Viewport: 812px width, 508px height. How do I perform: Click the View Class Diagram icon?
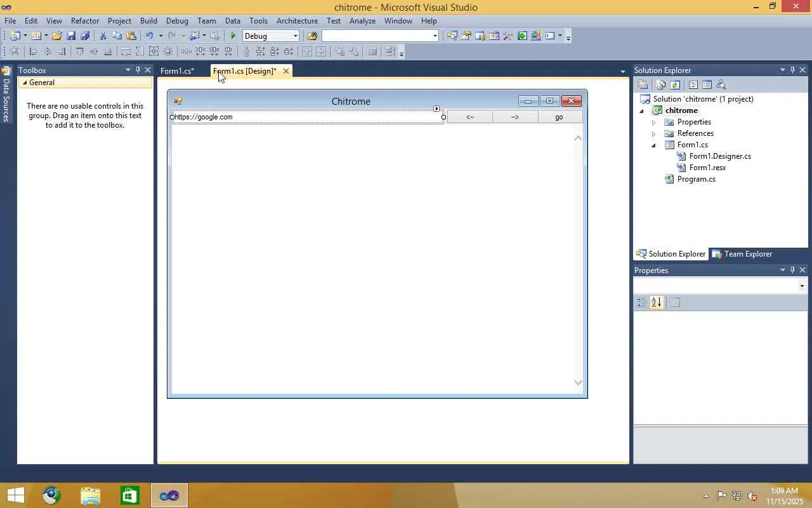721,85
